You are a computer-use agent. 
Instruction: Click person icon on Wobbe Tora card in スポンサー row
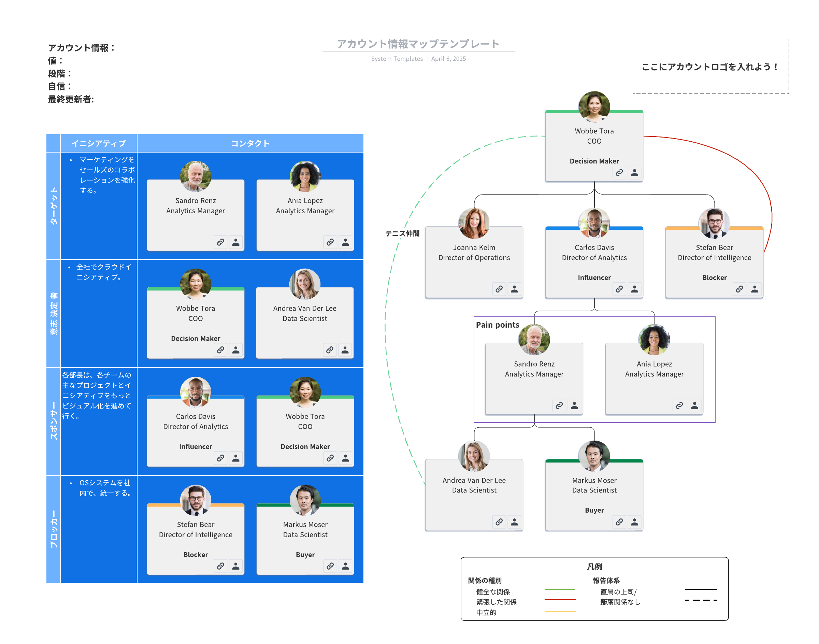point(345,458)
